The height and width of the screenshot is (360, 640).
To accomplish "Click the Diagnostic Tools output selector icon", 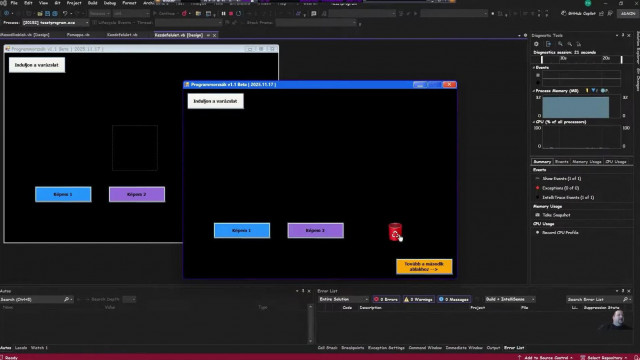I will [x=548, y=44].
